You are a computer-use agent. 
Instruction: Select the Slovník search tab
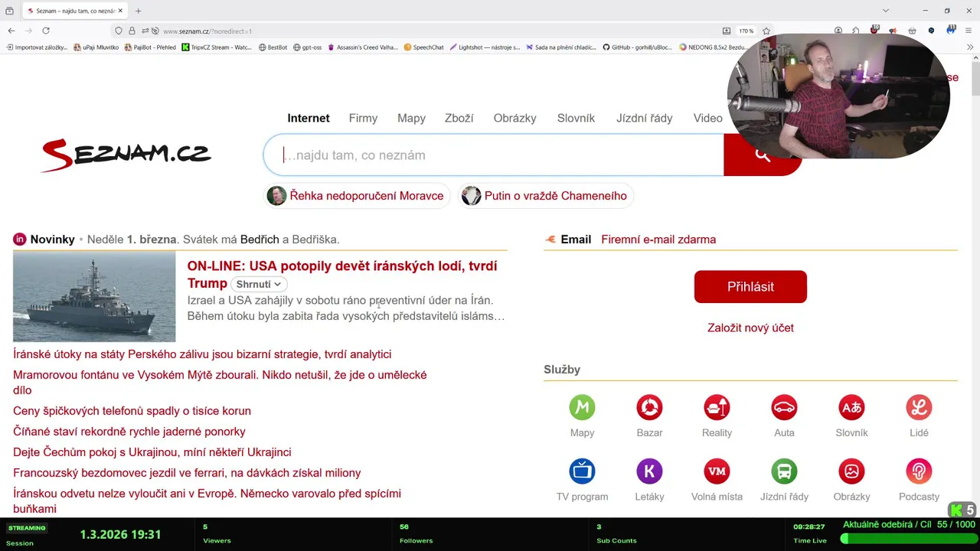(576, 118)
